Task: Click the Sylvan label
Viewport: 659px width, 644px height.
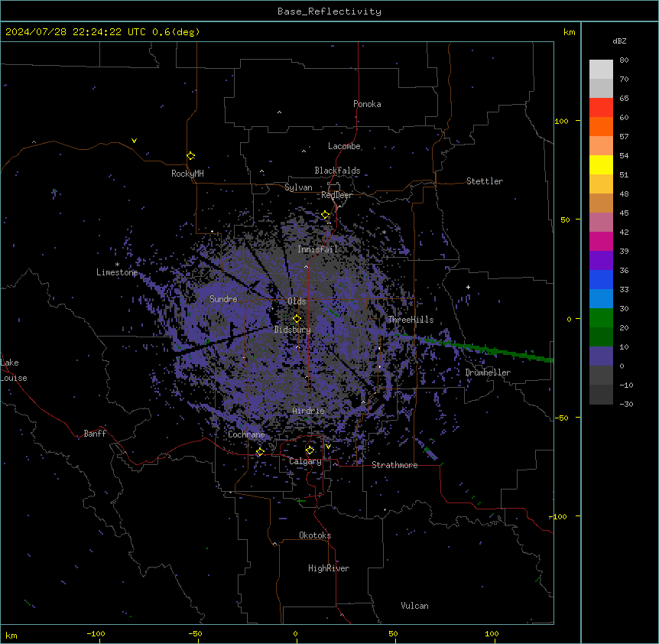Action: pyautogui.click(x=298, y=187)
